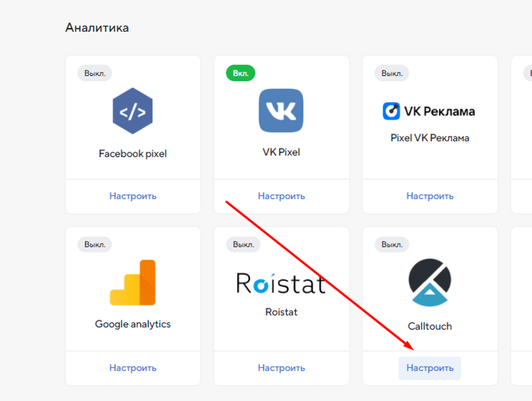Click the Аналитика section heading
The image size is (532, 401).
coord(97,28)
